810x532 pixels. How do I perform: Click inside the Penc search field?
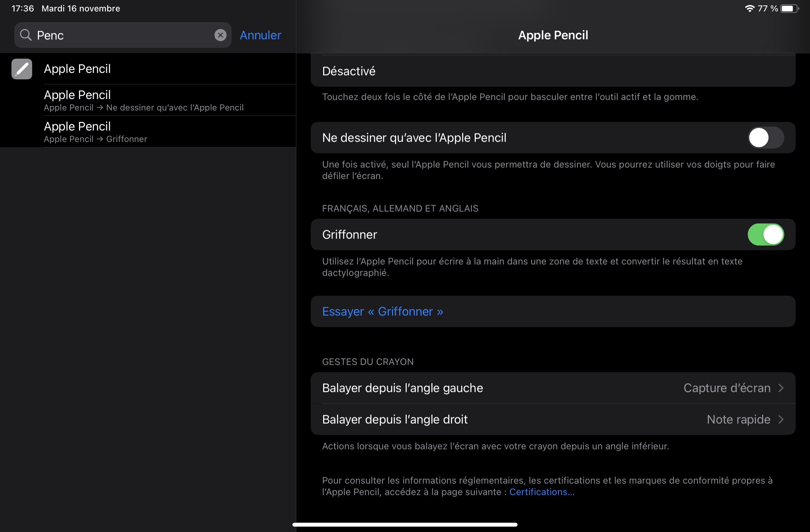(x=122, y=35)
